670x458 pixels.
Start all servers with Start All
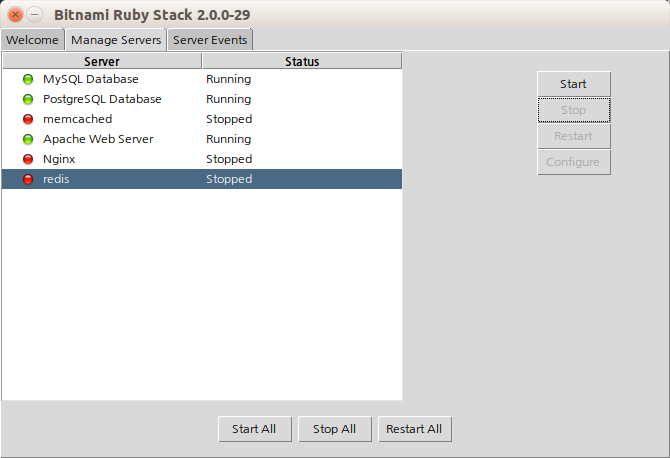[255, 429]
